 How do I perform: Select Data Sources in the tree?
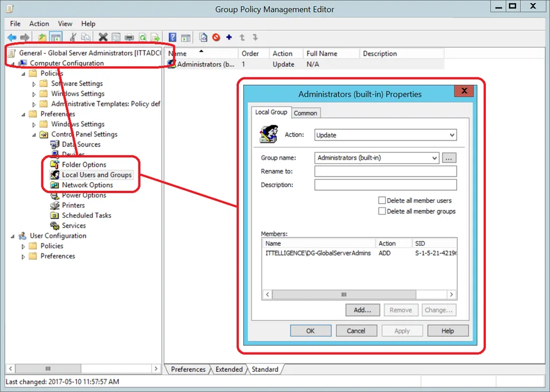81,144
